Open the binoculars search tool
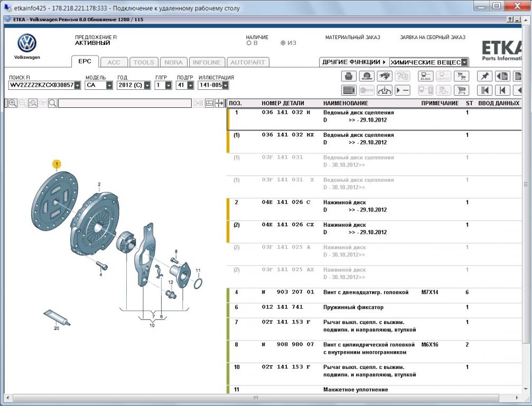The width and height of the screenshot is (532, 406). [385, 76]
